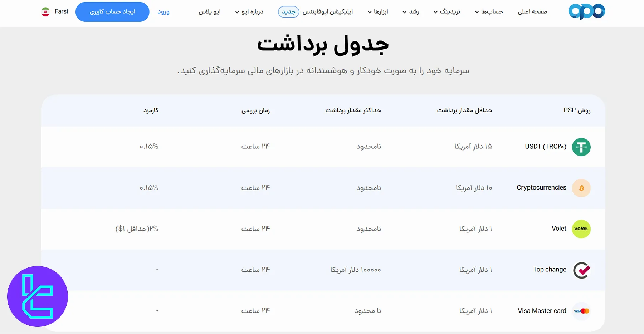Click the اپو پلاس menu entry
644x334 pixels.
point(210,11)
